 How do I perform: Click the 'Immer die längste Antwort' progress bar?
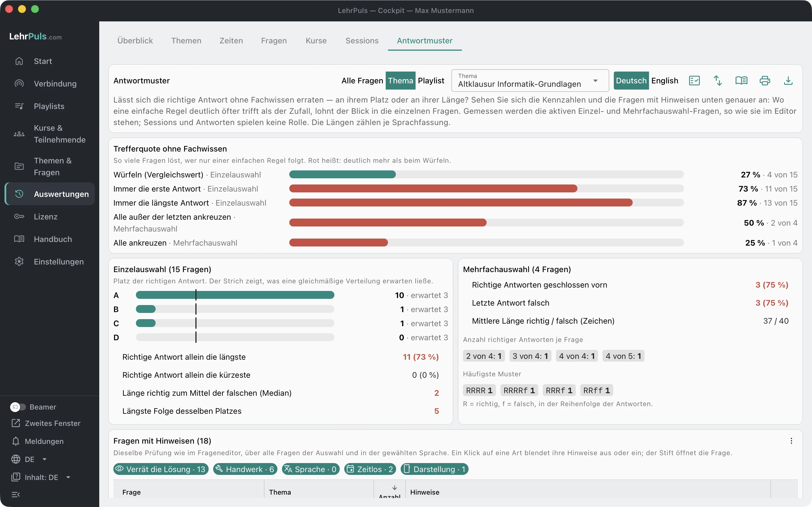(486, 203)
